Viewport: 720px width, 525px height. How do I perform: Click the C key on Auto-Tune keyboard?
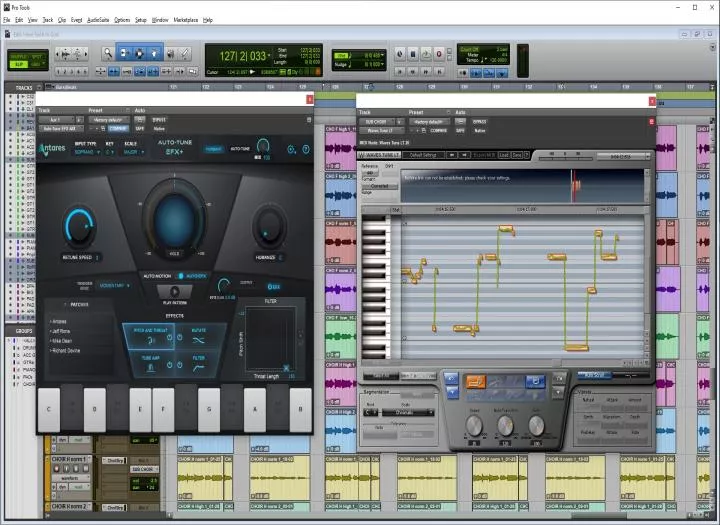[49, 410]
